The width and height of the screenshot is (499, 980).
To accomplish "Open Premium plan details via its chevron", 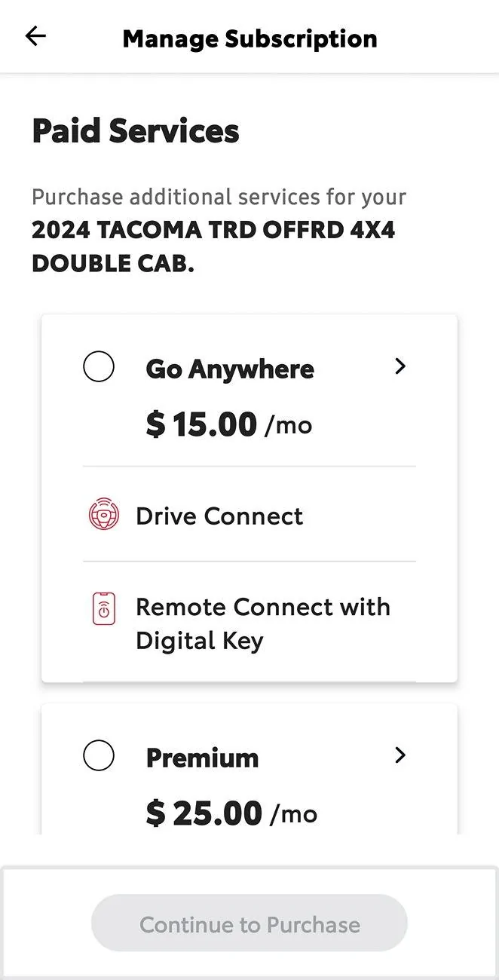I will coord(400,755).
